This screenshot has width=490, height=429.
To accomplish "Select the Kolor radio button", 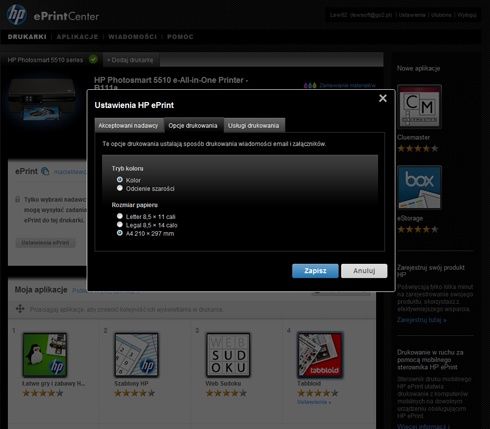I will [120, 180].
